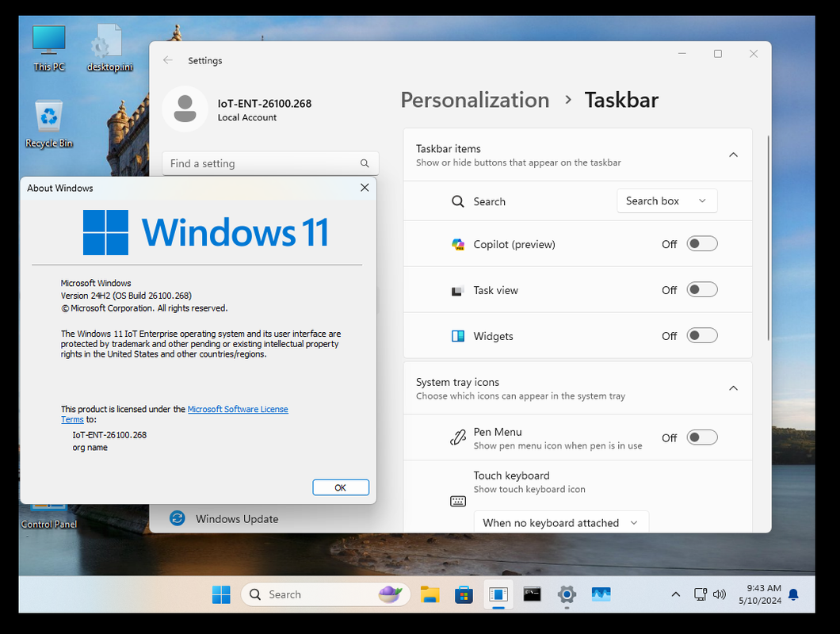Open notifications bell in system tray
Screen dimensions: 840x634
coord(793,594)
